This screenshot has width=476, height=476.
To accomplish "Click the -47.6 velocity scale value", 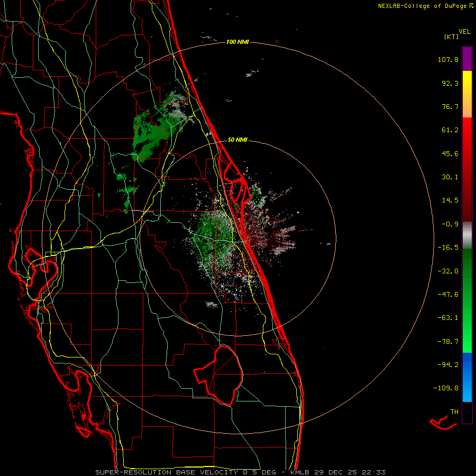I will pyautogui.click(x=448, y=295).
